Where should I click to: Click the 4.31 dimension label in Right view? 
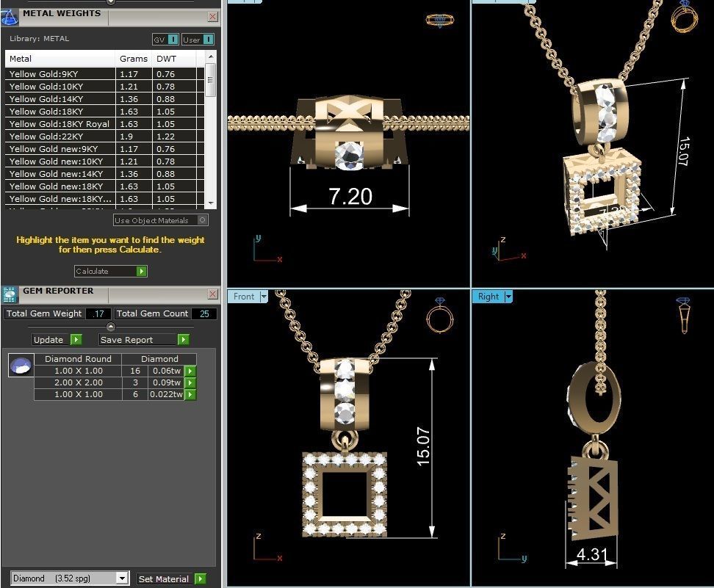592,554
